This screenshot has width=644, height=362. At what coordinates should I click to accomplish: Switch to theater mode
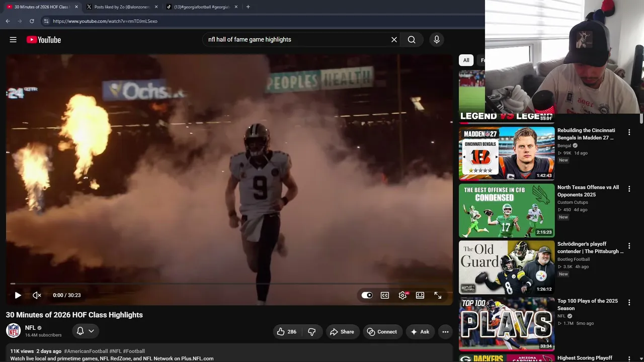click(420, 295)
